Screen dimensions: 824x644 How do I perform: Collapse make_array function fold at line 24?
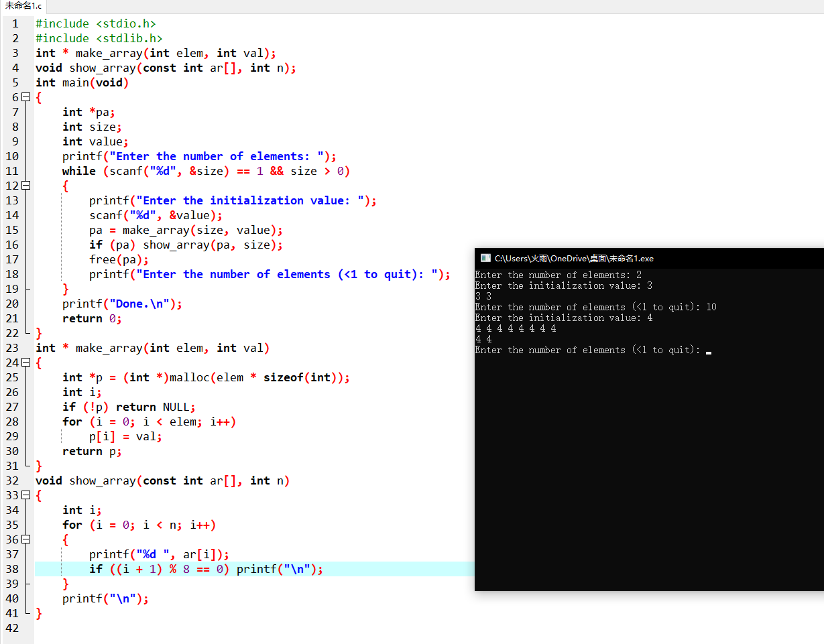coord(26,363)
